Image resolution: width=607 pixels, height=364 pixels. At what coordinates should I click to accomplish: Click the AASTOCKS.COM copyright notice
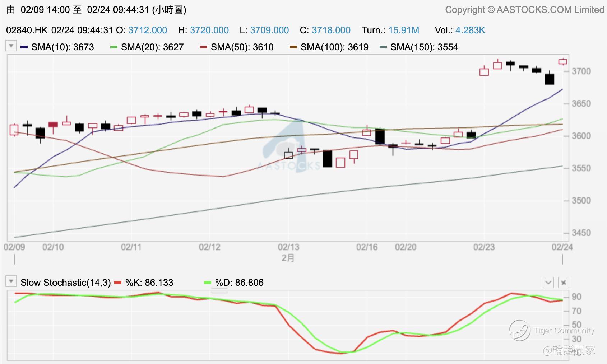tap(525, 10)
